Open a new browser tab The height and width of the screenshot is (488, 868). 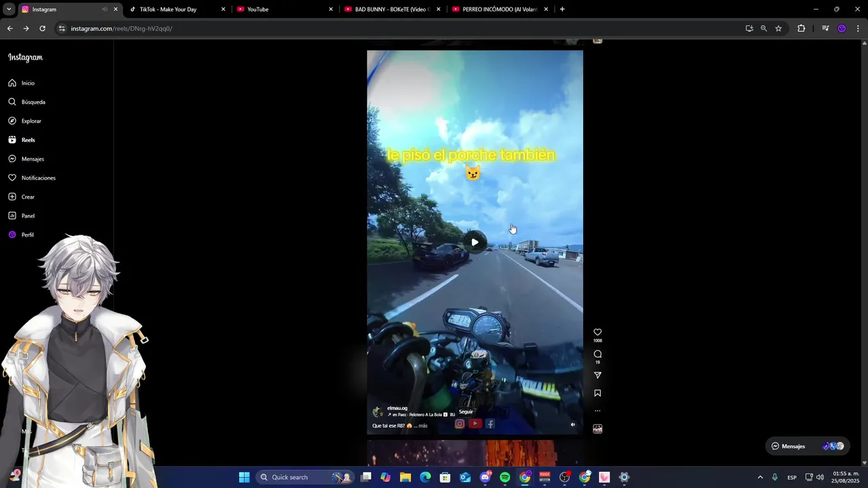tap(562, 9)
